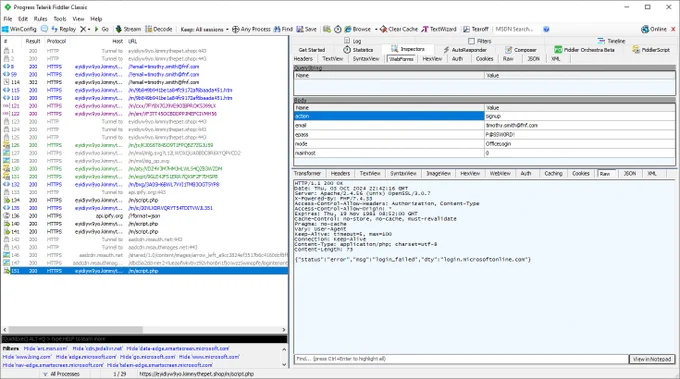Toggle the Decode button
Image resolution: width=680 pixels, height=379 pixels.
[158, 29]
